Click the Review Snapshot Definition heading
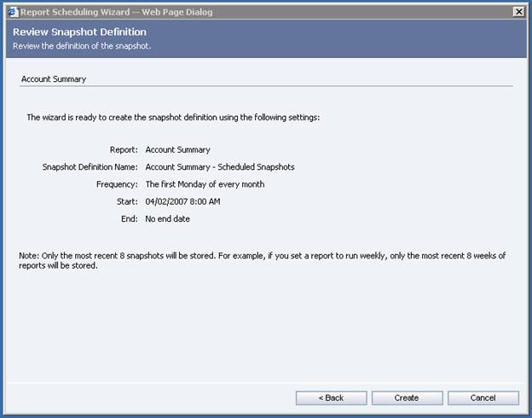 click(73, 32)
